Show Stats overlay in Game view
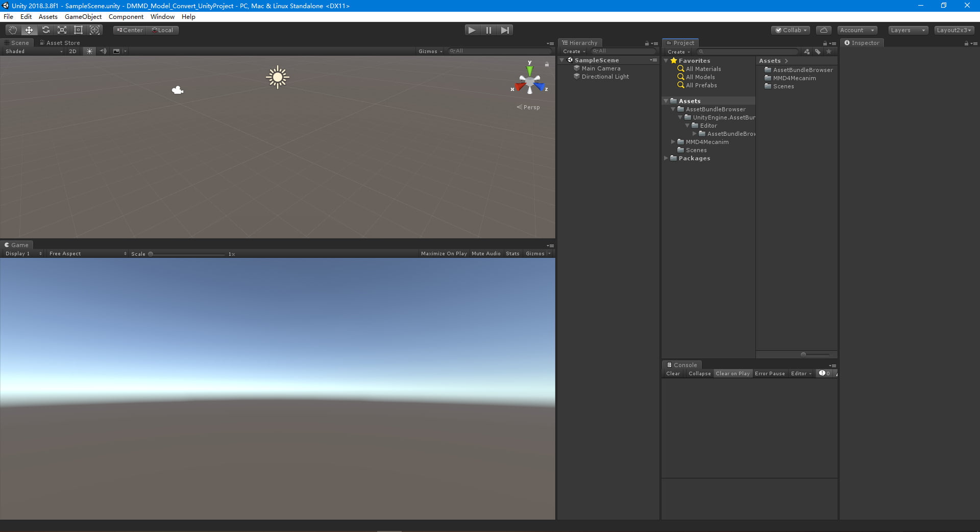 pyautogui.click(x=512, y=253)
